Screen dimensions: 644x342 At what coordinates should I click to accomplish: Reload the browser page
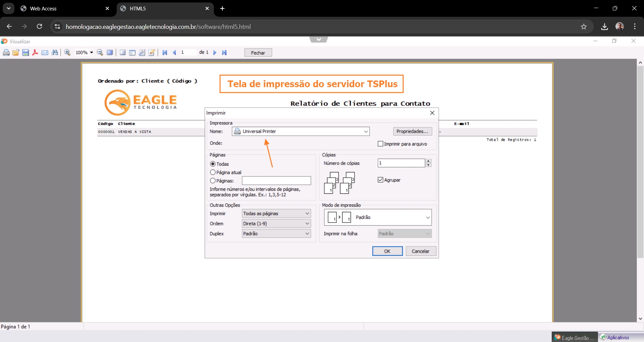point(39,26)
